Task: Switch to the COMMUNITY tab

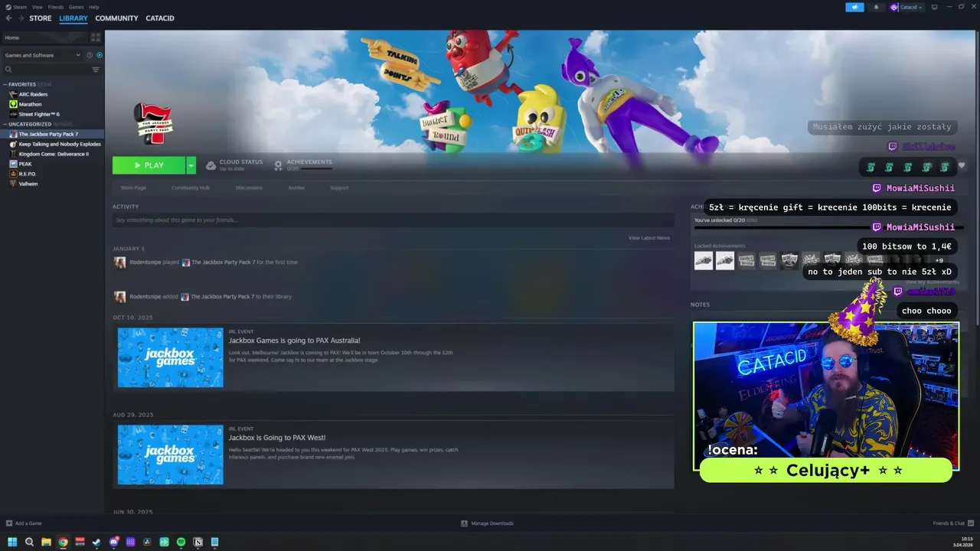Action: [116, 18]
